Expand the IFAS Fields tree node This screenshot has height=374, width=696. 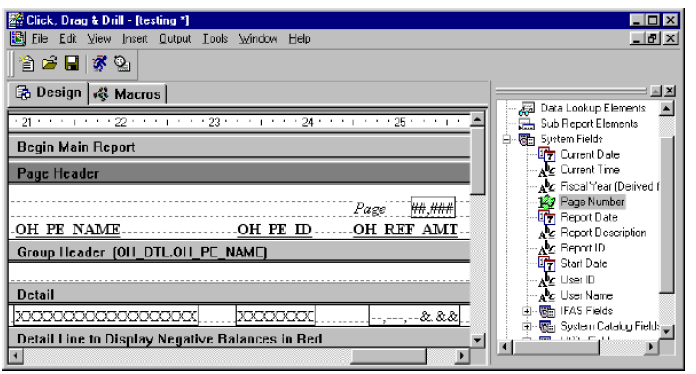click(x=526, y=311)
